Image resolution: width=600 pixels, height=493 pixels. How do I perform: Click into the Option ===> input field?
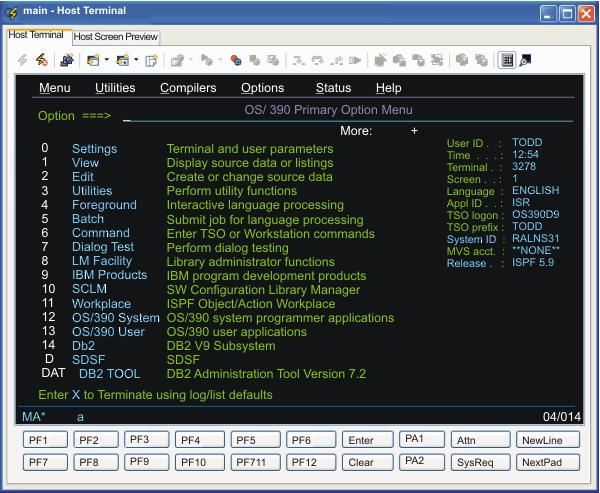pyautogui.click(x=348, y=117)
